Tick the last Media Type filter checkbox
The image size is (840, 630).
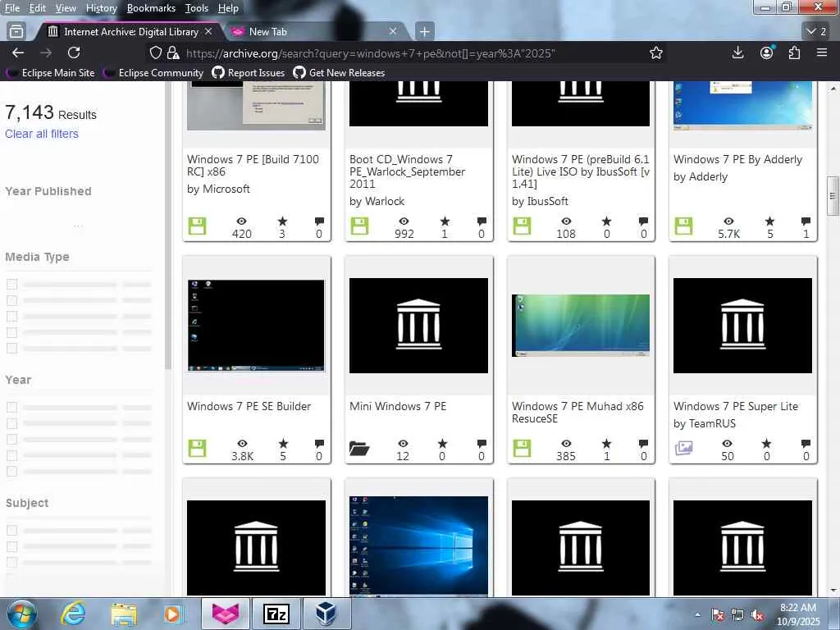tap(11, 348)
